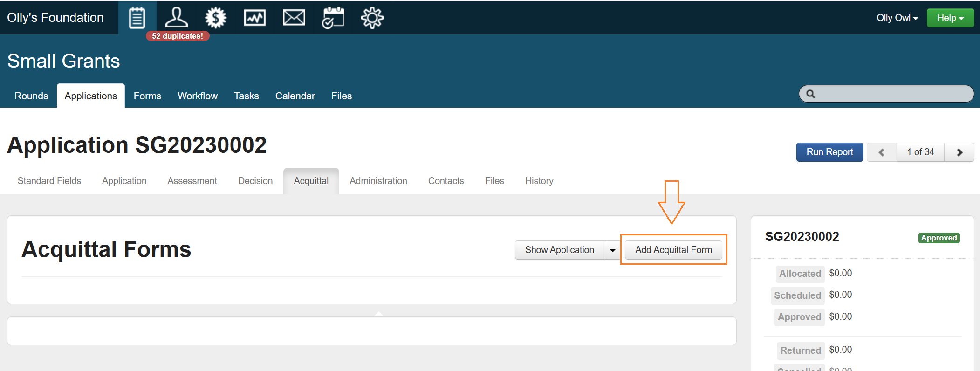Open the calendar tasks icon
The width and height of the screenshot is (980, 371).
pos(333,18)
